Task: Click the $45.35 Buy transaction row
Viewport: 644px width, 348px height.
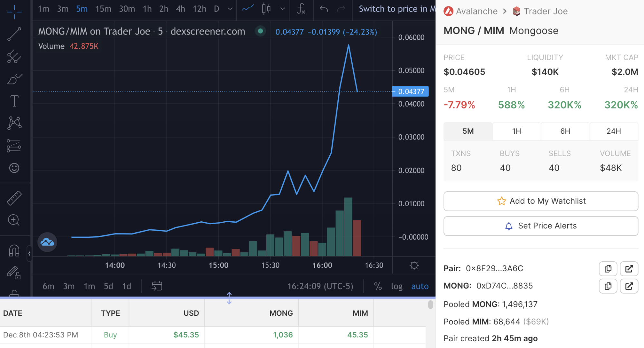Action: point(213,335)
